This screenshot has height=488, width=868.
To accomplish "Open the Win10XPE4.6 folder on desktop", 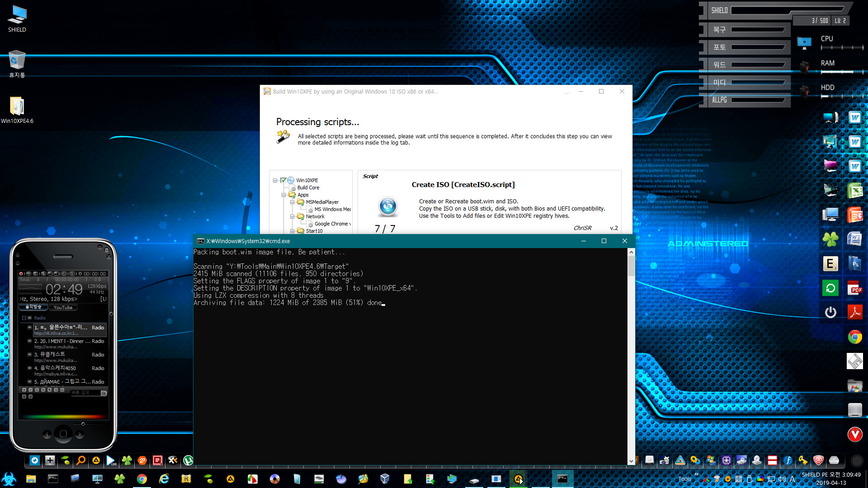I will (x=17, y=110).
